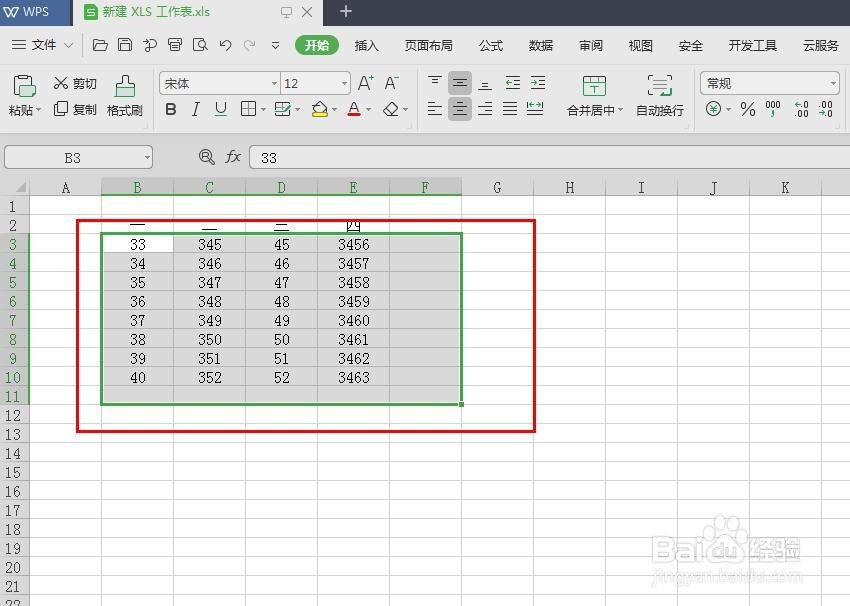The image size is (850, 606).
Task: Click the print icon in quick access bar
Action: click(175, 45)
